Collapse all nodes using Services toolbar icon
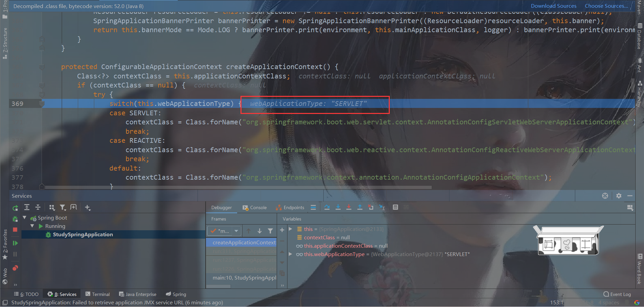This screenshot has width=644, height=307. [38, 207]
